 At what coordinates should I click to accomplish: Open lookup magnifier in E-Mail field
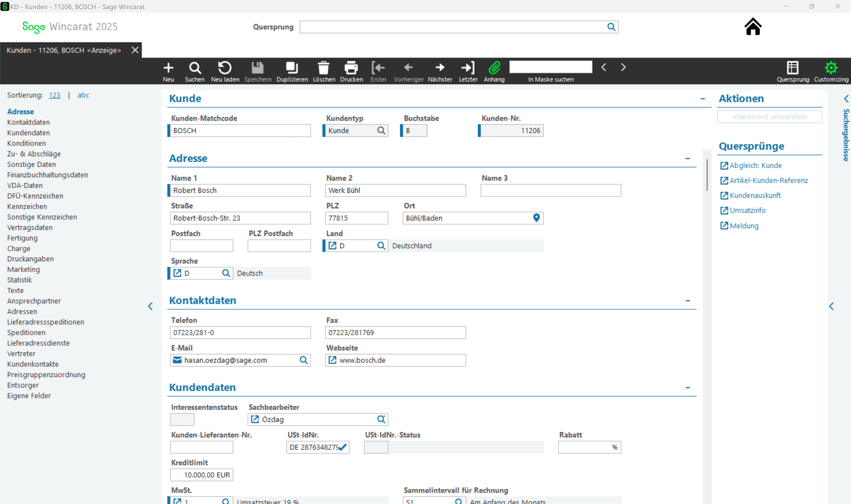coord(303,360)
